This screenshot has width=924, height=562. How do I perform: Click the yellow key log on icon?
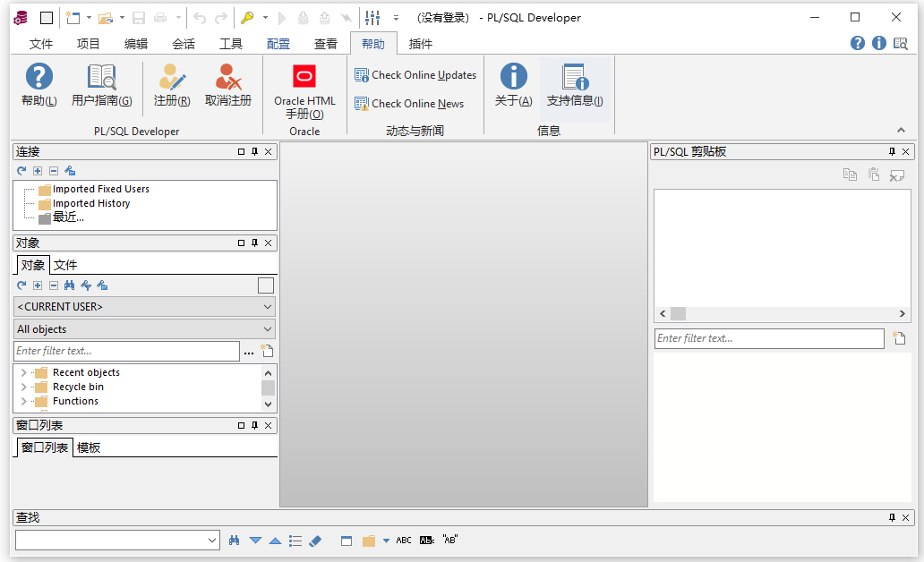coord(247,18)
